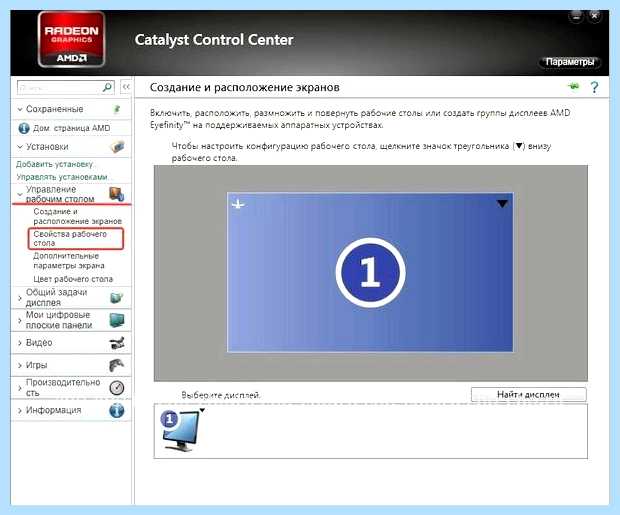Click the Установки section icon
Screen dimensions: 620x515
point(117,147)
